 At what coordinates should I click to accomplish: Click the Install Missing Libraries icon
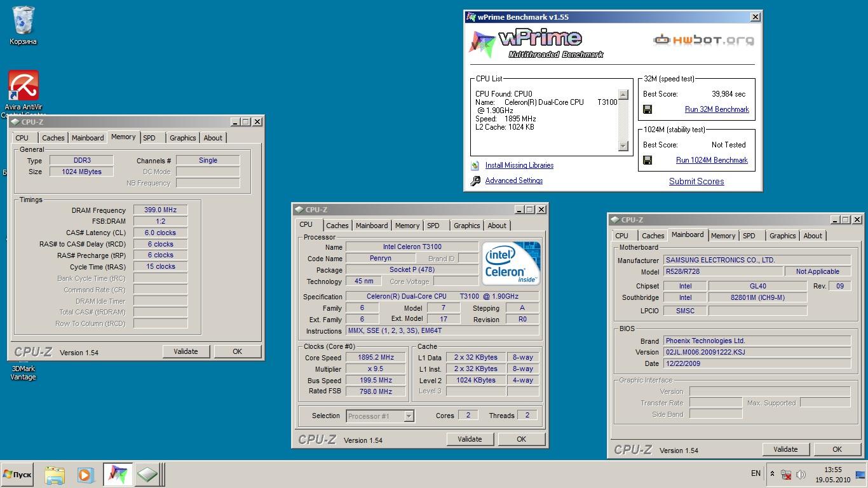tap(475, 165)
